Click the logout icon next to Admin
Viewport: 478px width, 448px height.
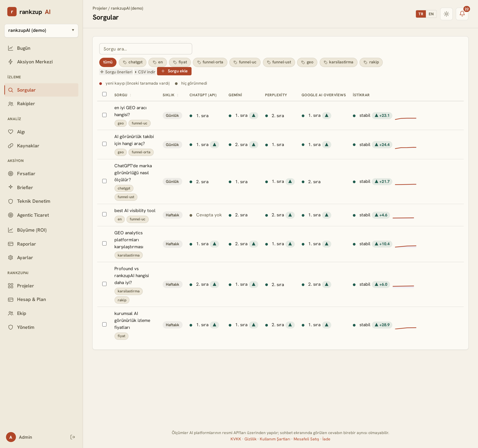click(73, 437)
